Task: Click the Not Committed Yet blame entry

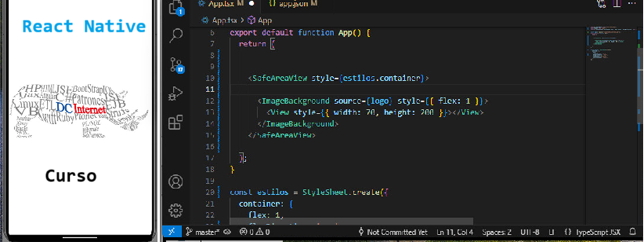Action: [x=392, y=232]
